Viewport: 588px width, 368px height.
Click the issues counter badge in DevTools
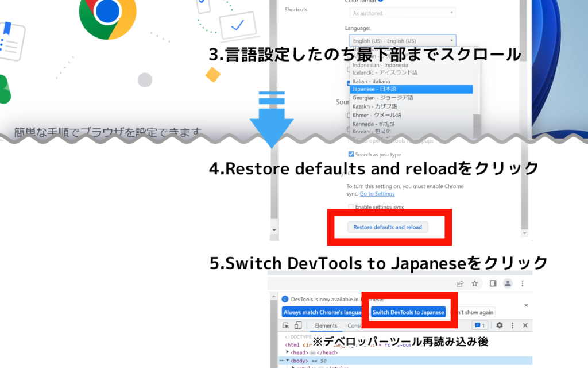point(479,325)
